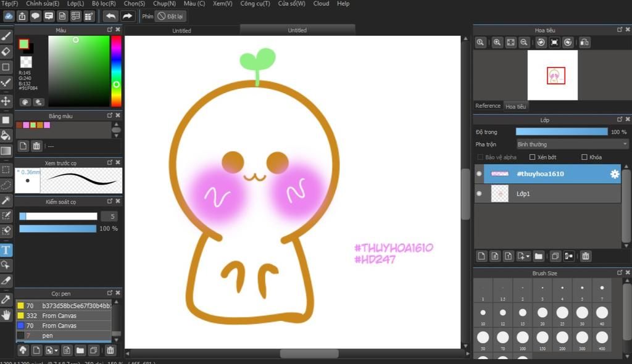Select the Text tool

coord(6,250)
